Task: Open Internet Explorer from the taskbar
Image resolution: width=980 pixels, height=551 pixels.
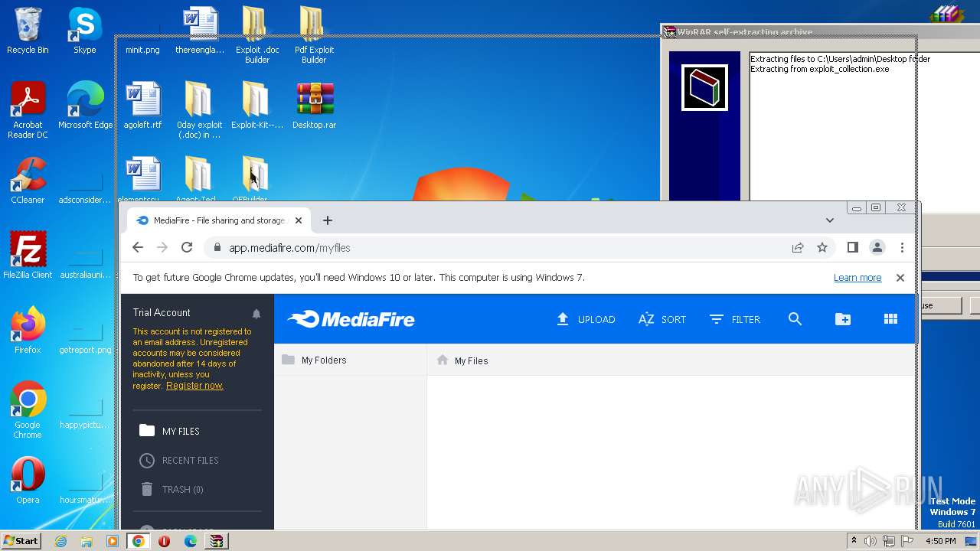Action: pyautogui.click(x=60, y=541)
